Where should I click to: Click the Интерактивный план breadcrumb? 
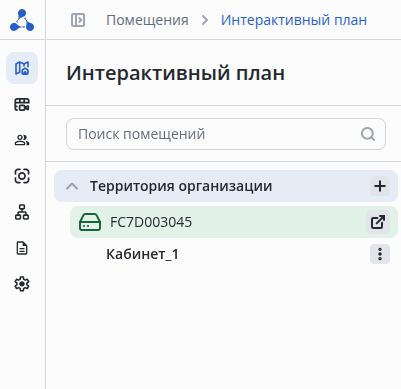click(x=294, y=20)
